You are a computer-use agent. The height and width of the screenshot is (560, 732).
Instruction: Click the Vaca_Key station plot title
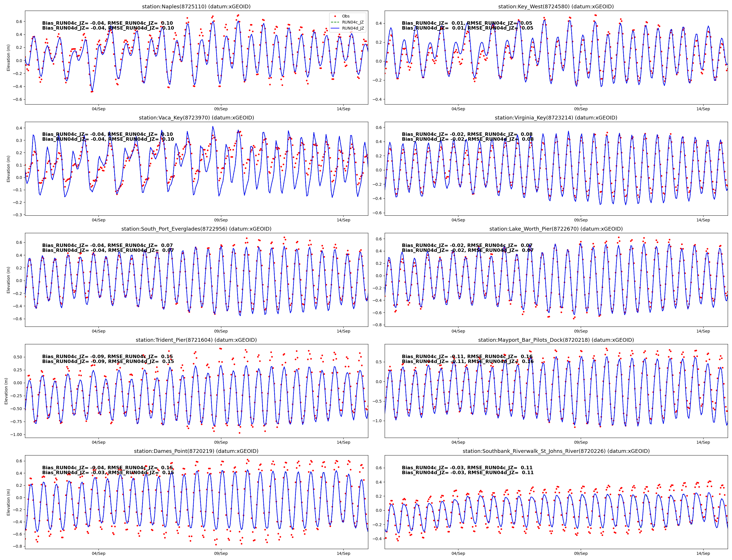pos(196,118)
